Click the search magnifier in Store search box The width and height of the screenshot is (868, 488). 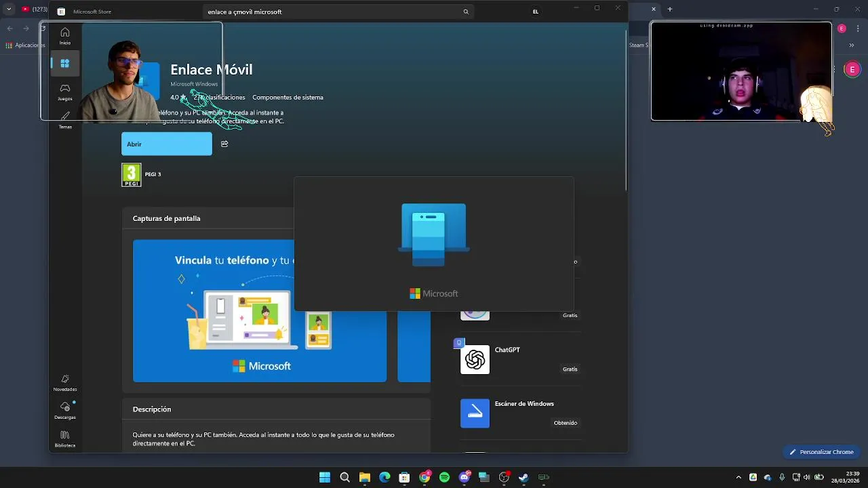[x=466, y=12]
